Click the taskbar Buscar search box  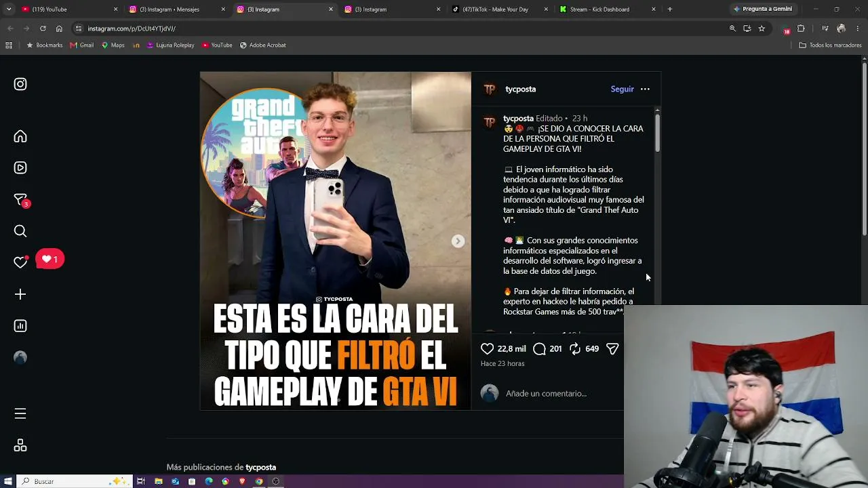coord(73,481)
